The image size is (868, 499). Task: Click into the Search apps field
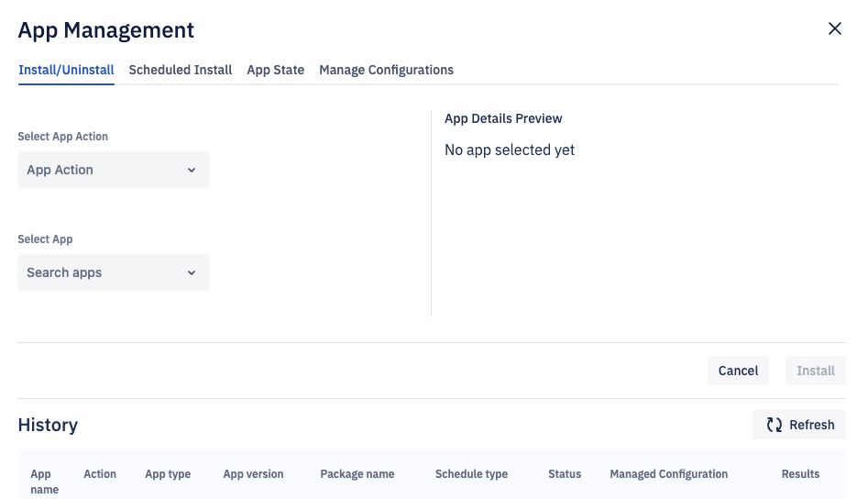(114, 272)
